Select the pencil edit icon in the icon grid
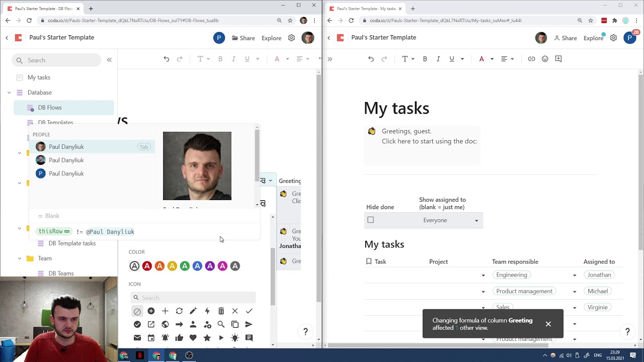This screenshot has height=362, width=644. [193, 311]
